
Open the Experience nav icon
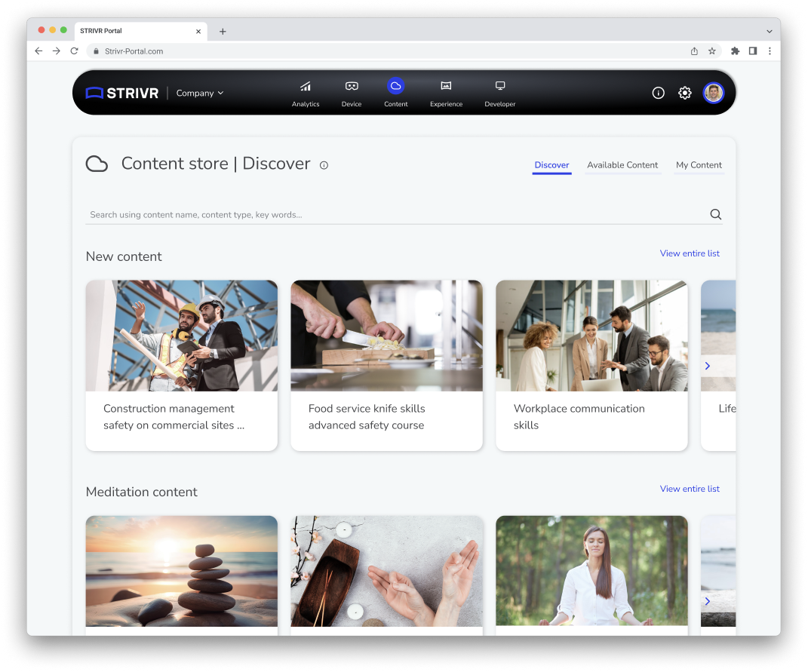tap(446, 87)
